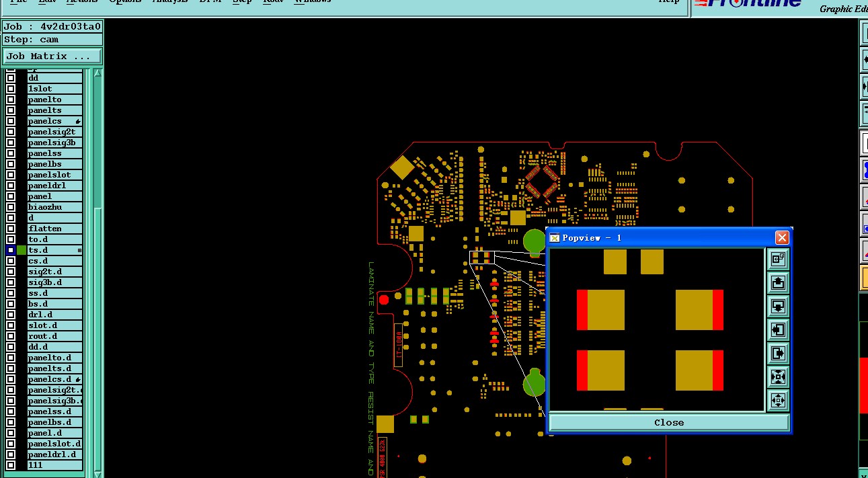Click the Step: cam label
This screenshot has height=478, width=868.
point(52,40)
